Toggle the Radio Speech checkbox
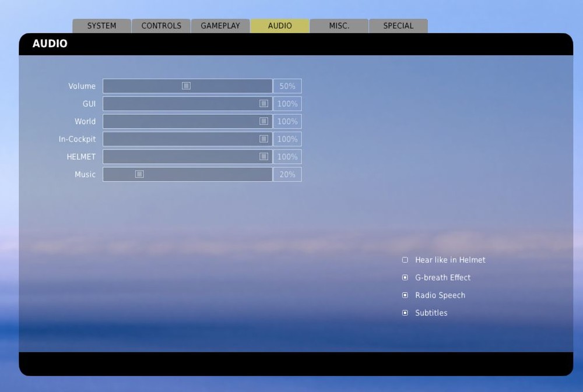583x392 pixels. [405, 295]
